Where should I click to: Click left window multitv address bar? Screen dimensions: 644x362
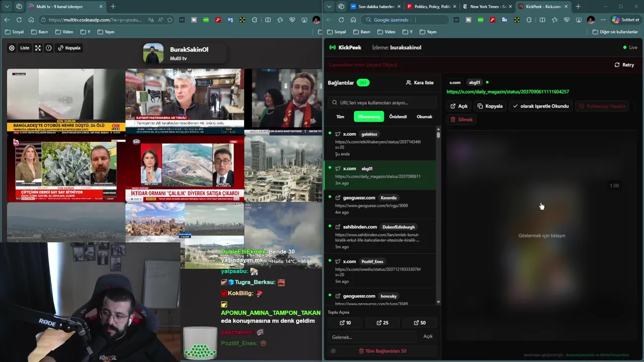(95, 20)
